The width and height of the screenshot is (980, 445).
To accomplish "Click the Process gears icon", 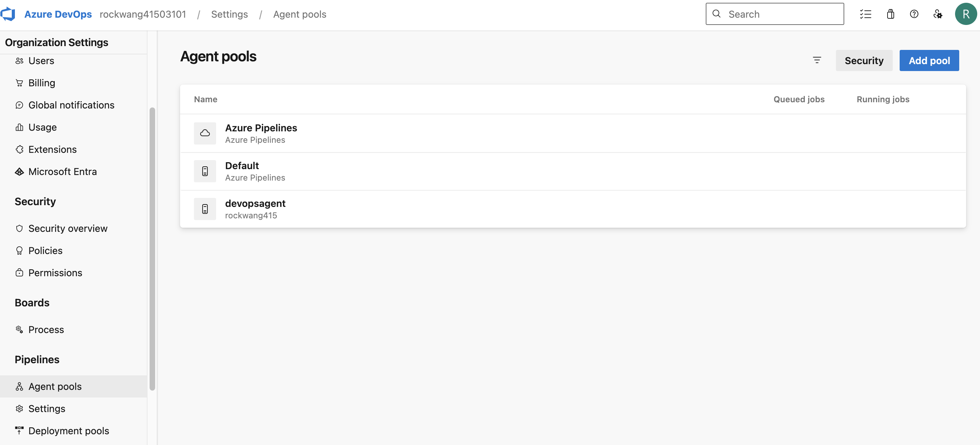I will [x=19, y=330].
